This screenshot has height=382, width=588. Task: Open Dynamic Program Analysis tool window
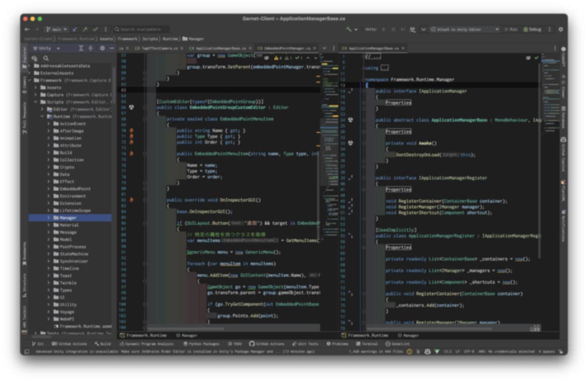pos(147,344)
